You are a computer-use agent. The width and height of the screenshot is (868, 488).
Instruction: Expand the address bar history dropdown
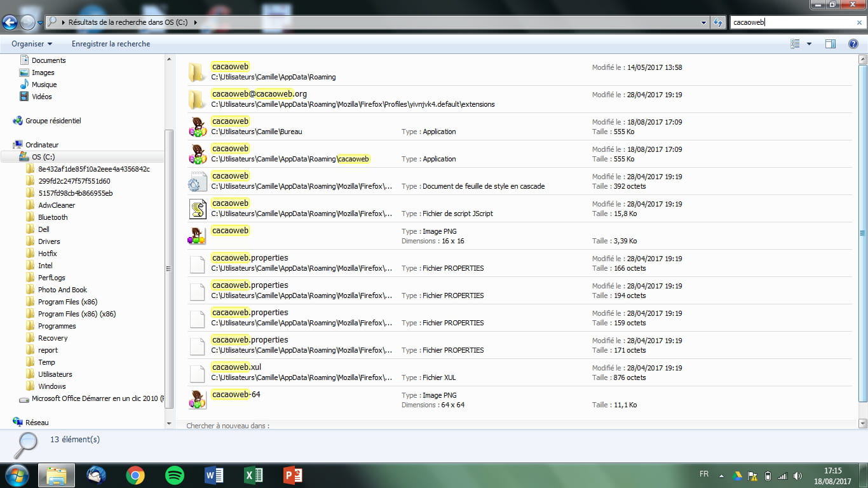[x=703, y=22]
